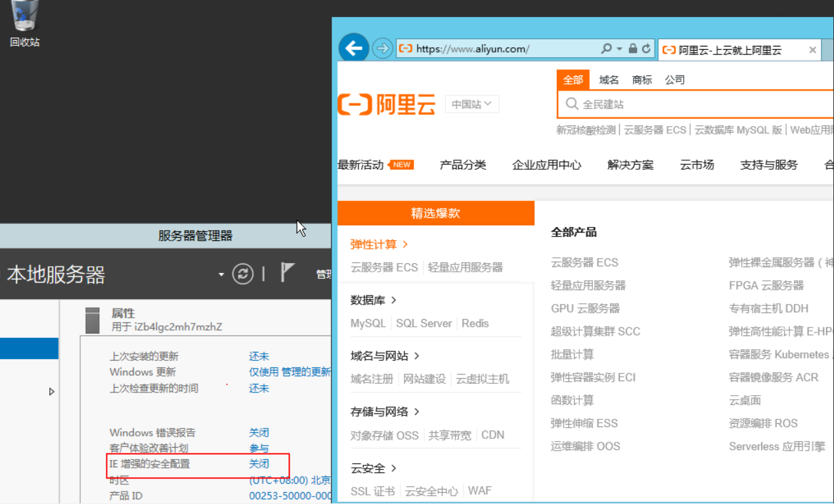The image size is (834, 504).
Task: Open the Recycle Bin desktop icon
Action: pyautogui.click(x=25, y=24)
